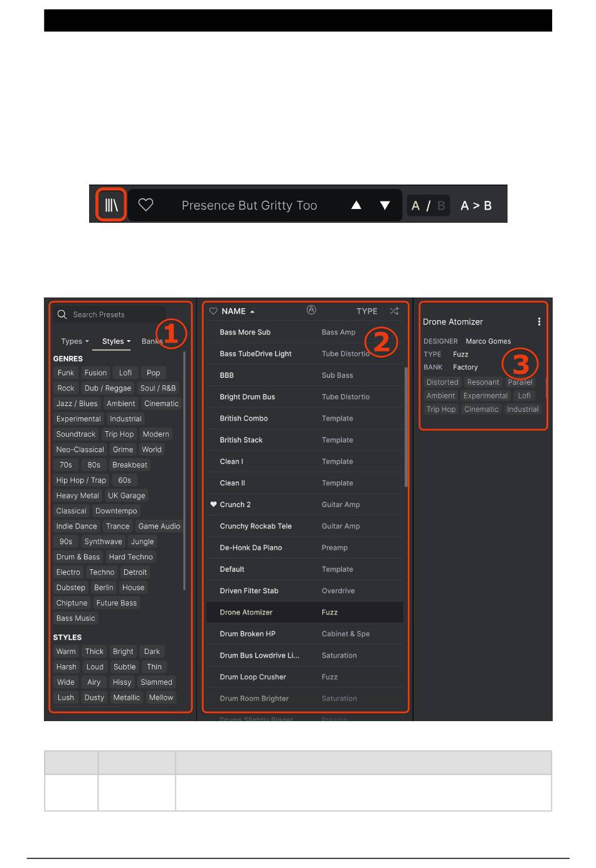Sort presets by the TYPE column
This screenshot has height=868, width=596.
point(366,311)
